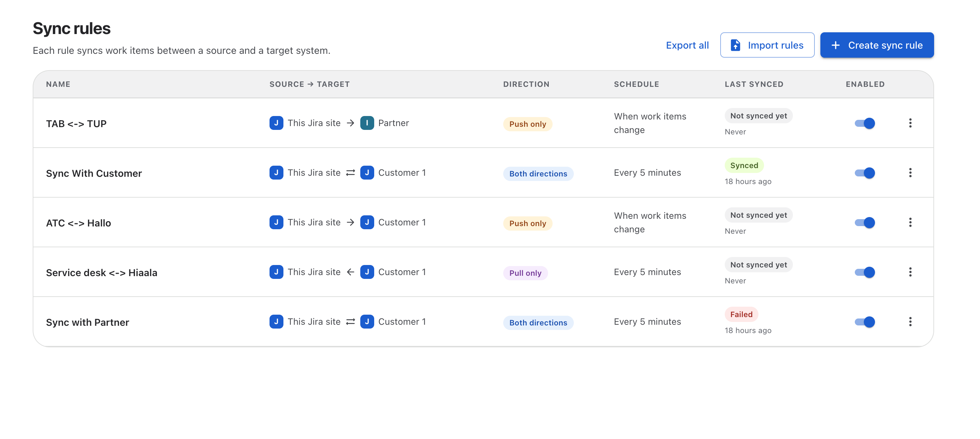Click the Customer 1 Jira icon in ATC <-> Hallo row
Image resolution: width=980 pixels, height=439 pixels.
point(367,222)
